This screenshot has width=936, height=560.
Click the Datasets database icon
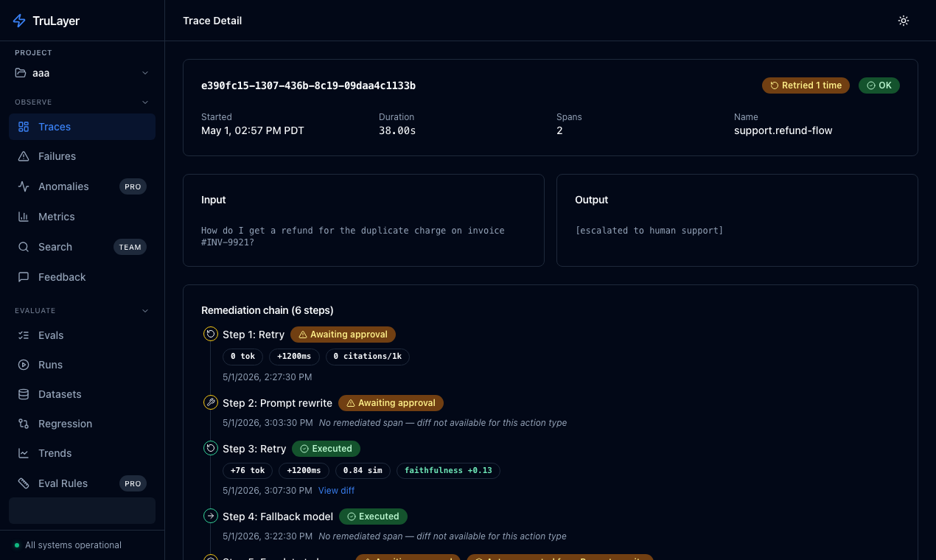24,394
